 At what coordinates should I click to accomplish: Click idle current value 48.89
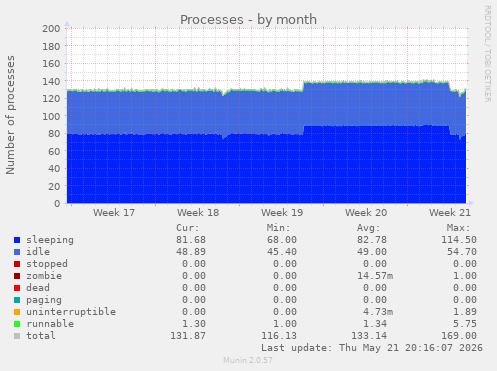(x=191, y=252)
